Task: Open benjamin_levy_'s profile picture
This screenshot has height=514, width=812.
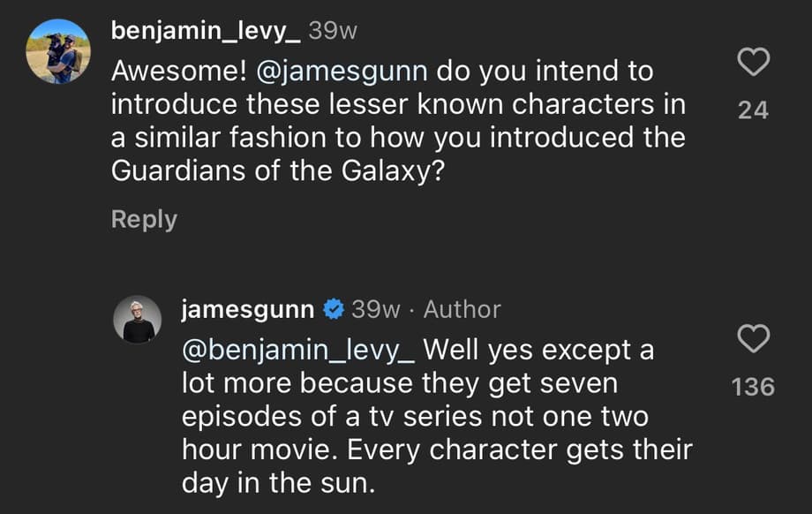Action: 57,51
